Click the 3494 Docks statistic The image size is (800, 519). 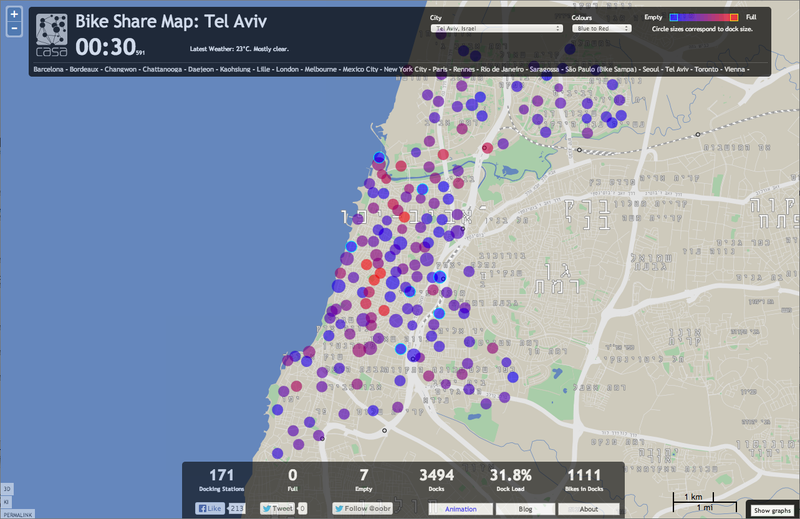[437, 480]
